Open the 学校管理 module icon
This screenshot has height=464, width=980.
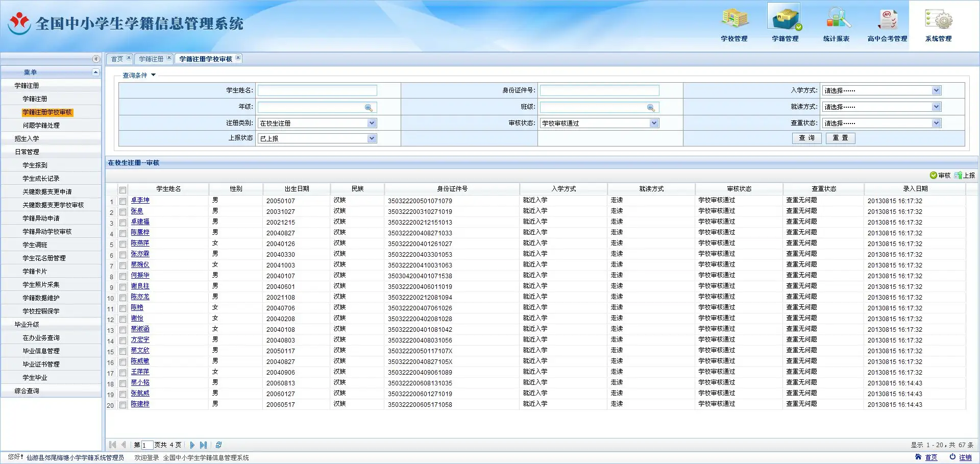pyautogui.click(x=734, y=24)
